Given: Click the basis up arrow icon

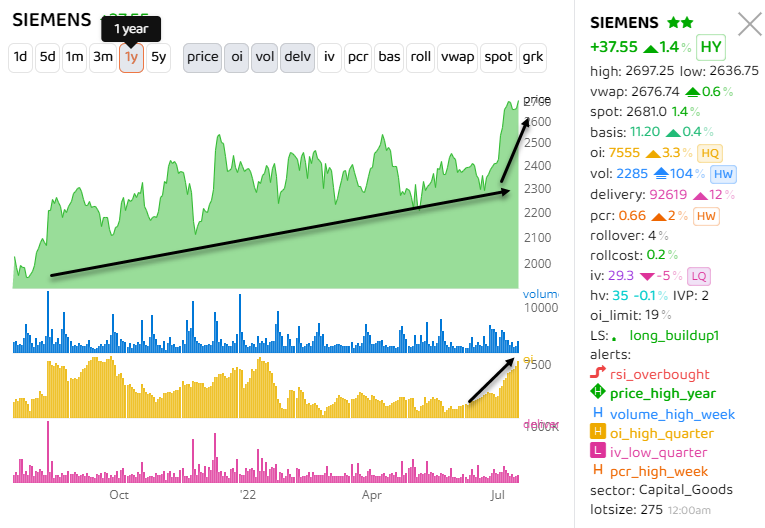Looking at the screenshot, I should tap(673, 133).
